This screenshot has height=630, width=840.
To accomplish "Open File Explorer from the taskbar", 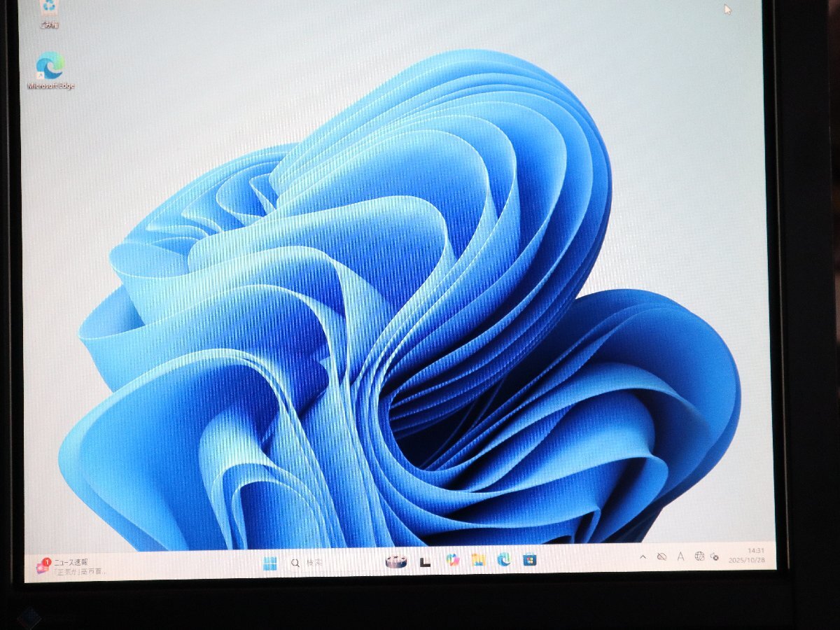I will [x=478, y=559].
